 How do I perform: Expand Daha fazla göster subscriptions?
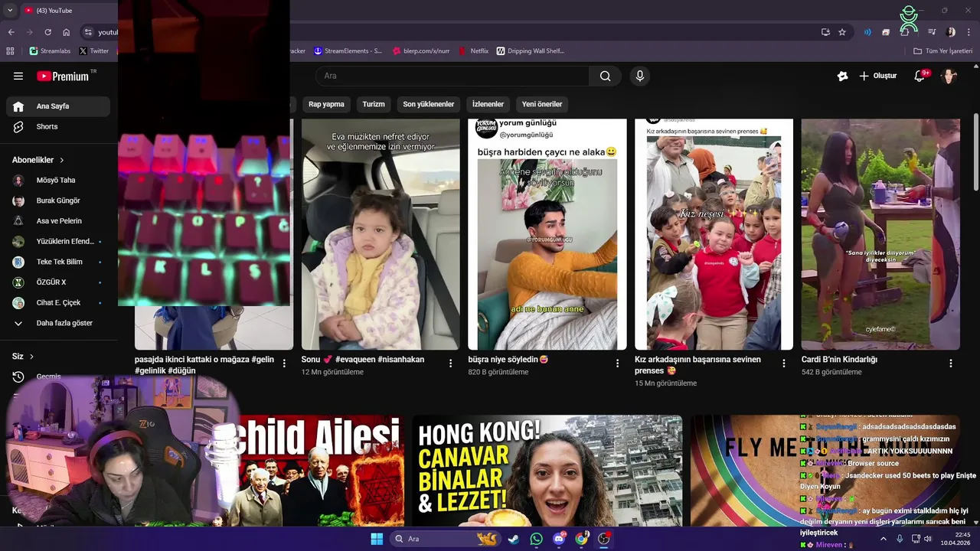point(58,323)
